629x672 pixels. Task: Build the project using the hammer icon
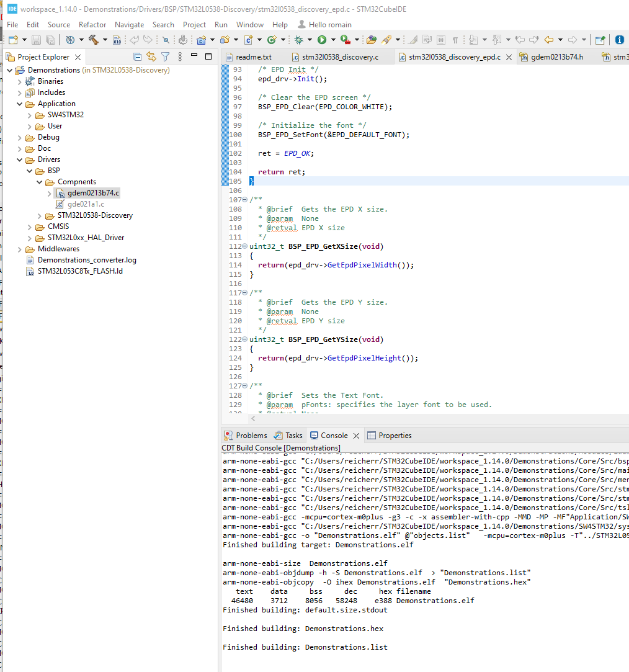94,39
